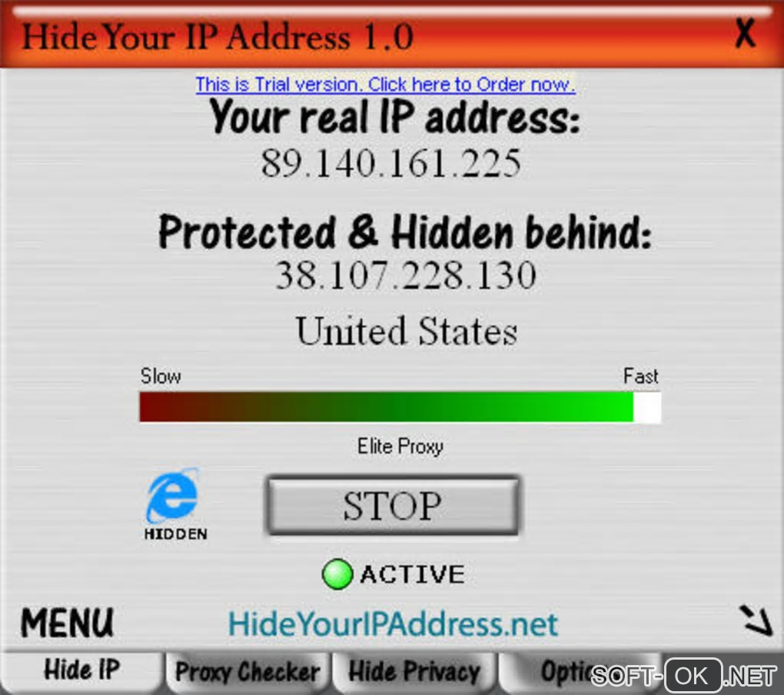
Task: Open the MENU at bottom left
Action: coord(67,623)
